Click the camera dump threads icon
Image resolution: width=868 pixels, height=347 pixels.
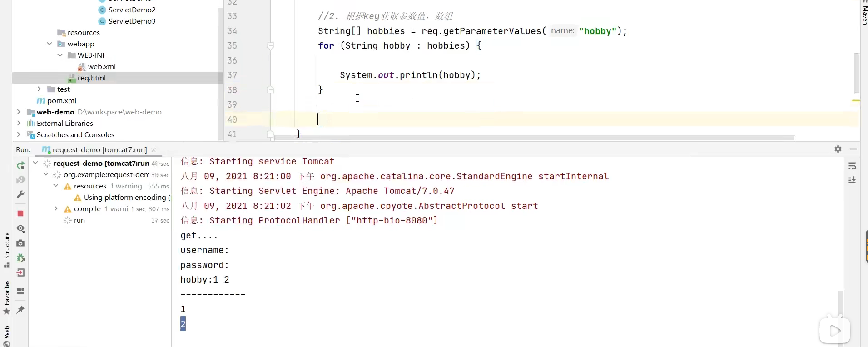[x=20, y=243]
